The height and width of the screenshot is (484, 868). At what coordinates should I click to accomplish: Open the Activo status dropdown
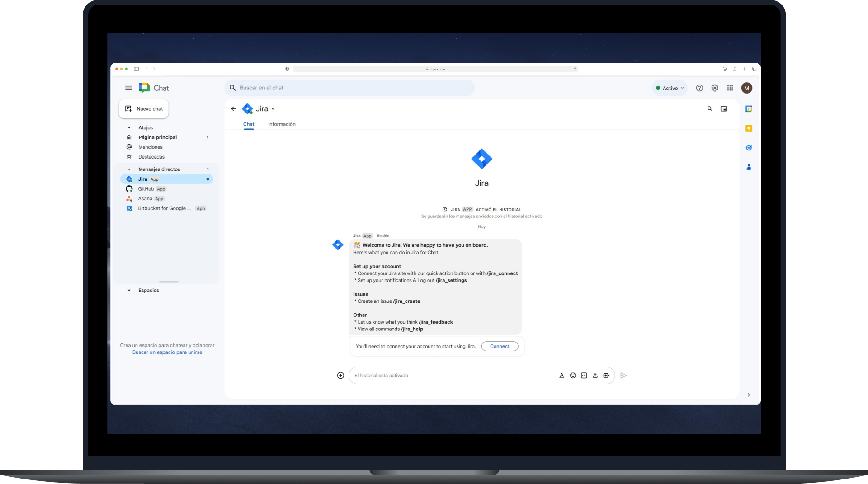pos(670,88)
